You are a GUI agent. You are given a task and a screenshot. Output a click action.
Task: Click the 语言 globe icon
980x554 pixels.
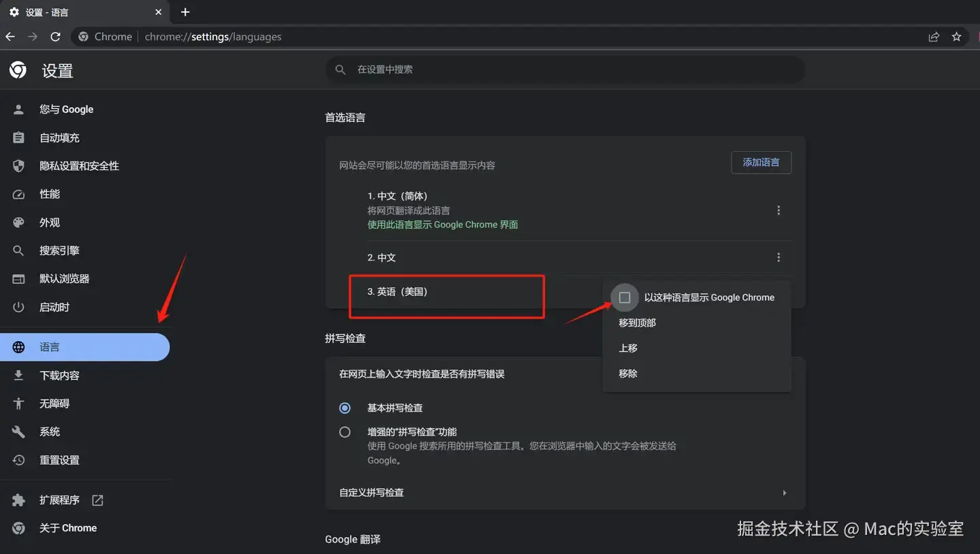18,347
